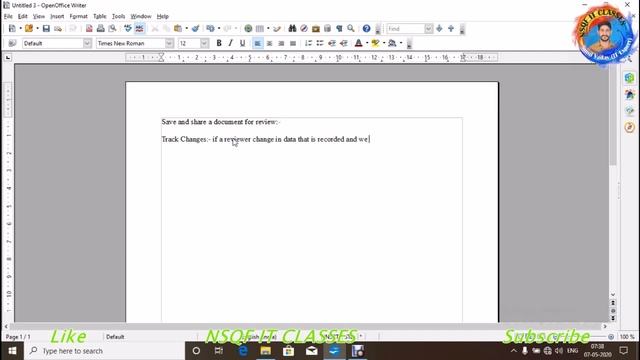Open the Format menu
The image size is (640, 360).
coord(78,16)
